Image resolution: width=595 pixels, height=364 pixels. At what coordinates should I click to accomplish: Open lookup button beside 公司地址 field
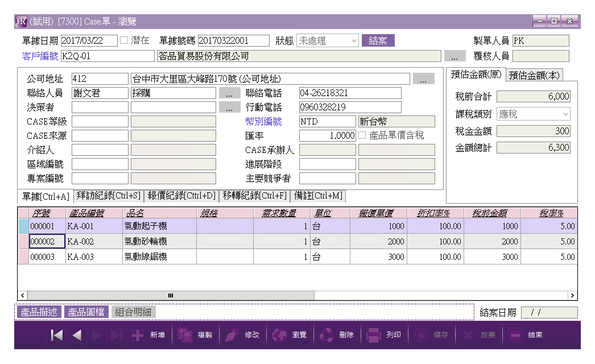click(x=423, y=79)
